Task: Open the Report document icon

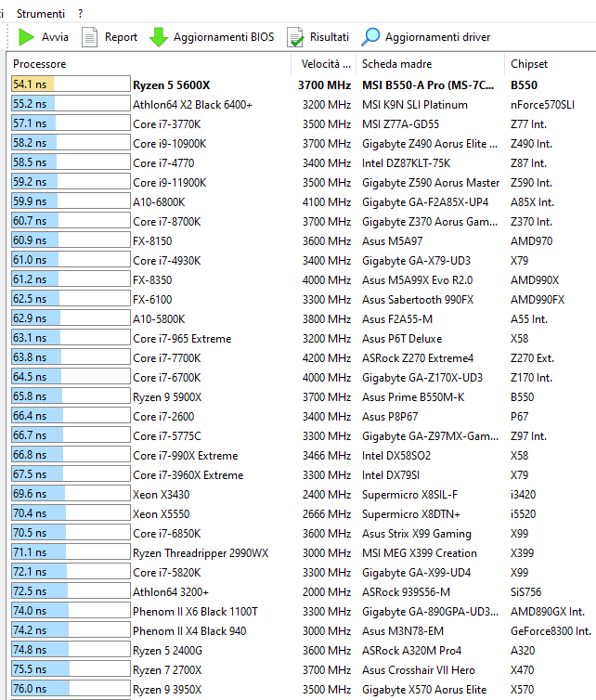Action: (x=89, y=37)
